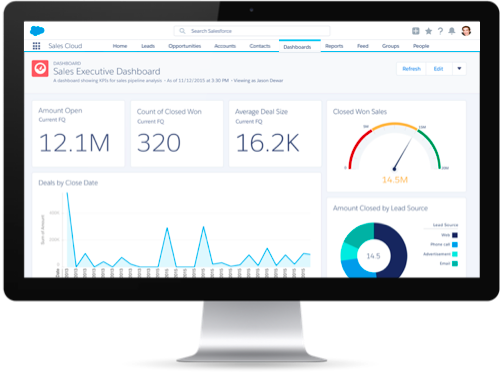Image resolution: width=502 pixels, height=376 pixels.
Task: Open the Reports tab
Action: (x=334, y=46)
